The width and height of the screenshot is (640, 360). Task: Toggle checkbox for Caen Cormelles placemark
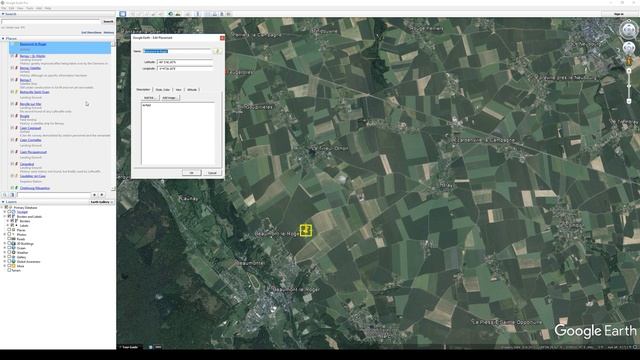pyautogui.click(x=12, y=140)
